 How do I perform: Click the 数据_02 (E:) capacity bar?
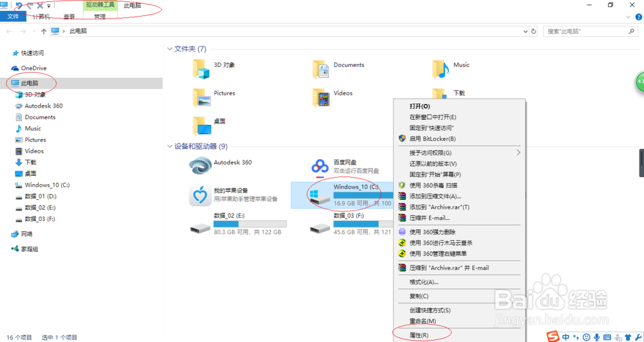click(x=250, y=223)
